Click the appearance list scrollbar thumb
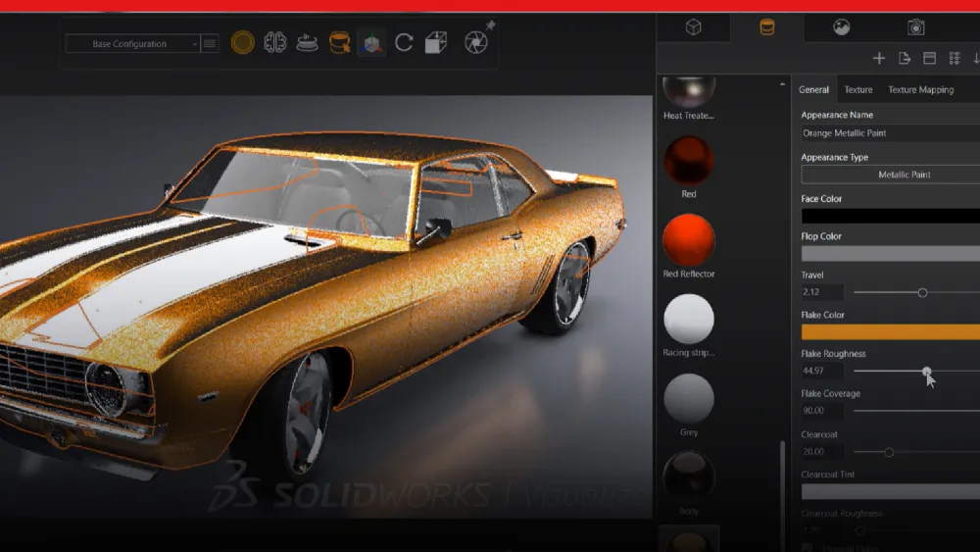This screenshot has width=980, height=552. [x=782, y=496]
